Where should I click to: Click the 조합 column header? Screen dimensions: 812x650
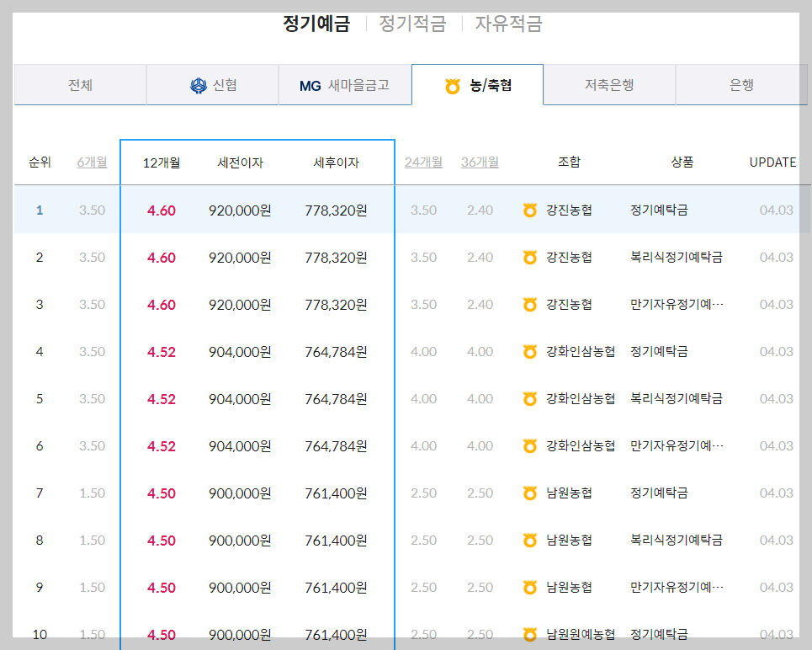(569, 162)
